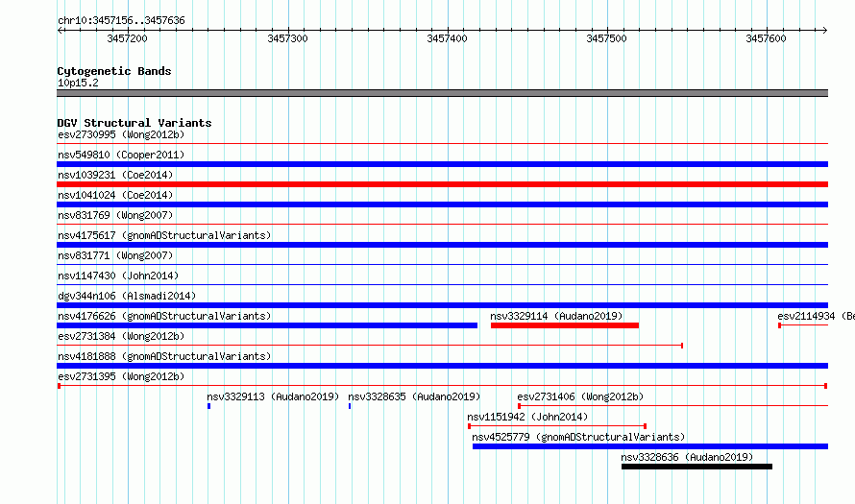
Task: Click ruler position label 3457500
Action: pyautogui.click(x=606, y=38)
